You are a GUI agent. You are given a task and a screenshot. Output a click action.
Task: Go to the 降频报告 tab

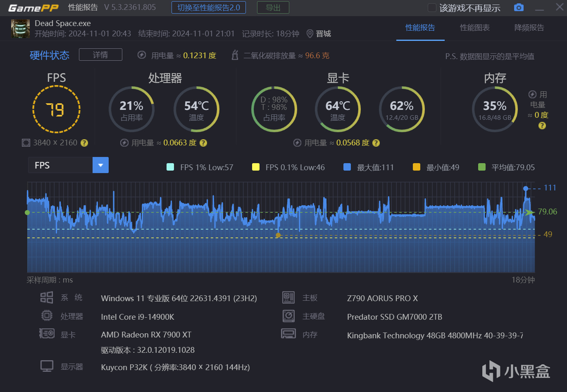529,28
